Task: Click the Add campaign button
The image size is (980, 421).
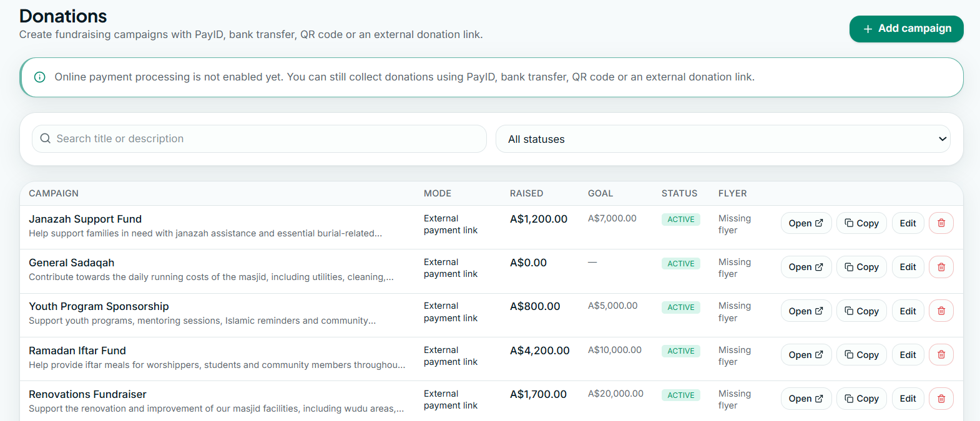Action: tap(906, 29)
